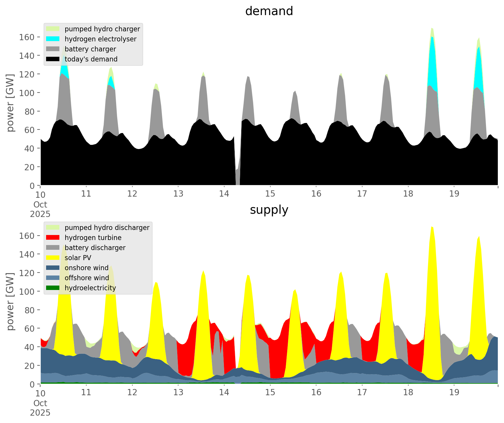Click the "supply" chart title
Viewport: 504px width, 423px height.
269,210
